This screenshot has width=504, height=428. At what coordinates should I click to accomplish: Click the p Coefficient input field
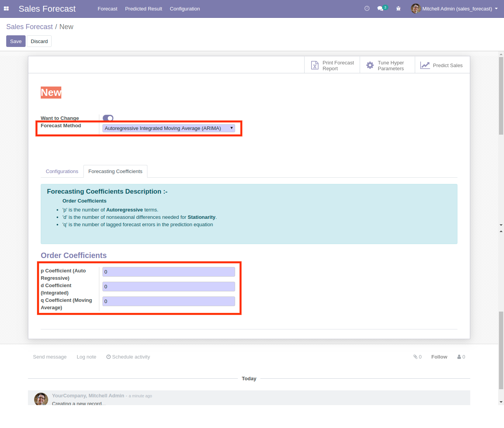tap(169, 272)
